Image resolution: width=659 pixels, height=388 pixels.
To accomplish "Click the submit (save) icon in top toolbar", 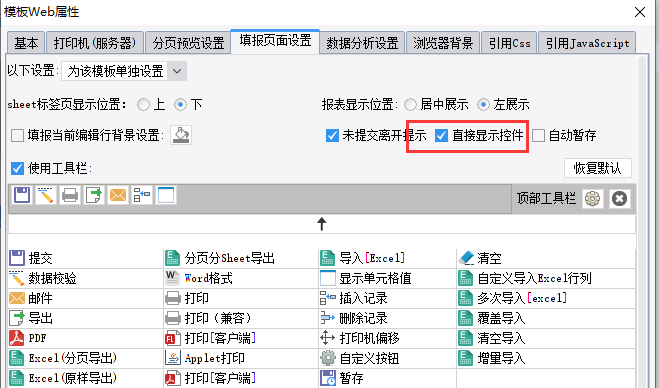I will coord(22,195).
